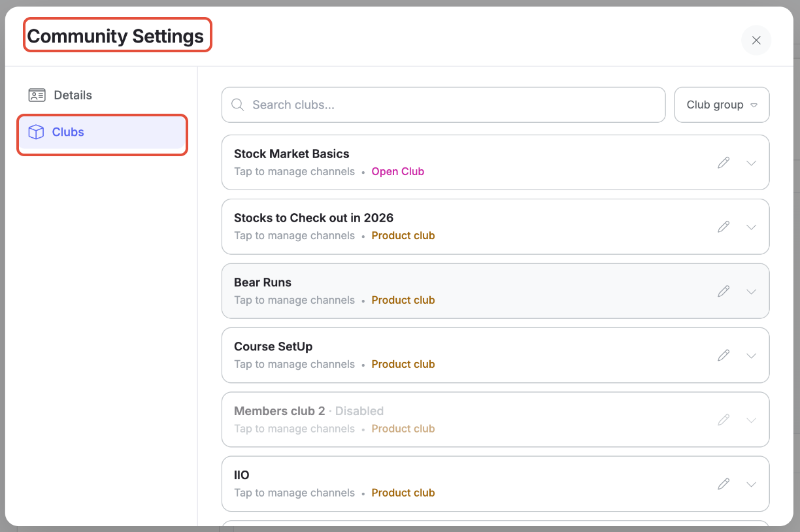Screen dimensions: 800x532
Task: Click pencil icon on Members club 2
Action: [x=724, y=420]
